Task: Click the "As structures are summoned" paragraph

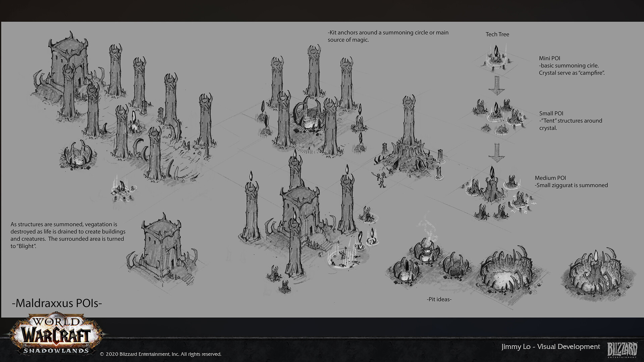Action: [68, 235]
